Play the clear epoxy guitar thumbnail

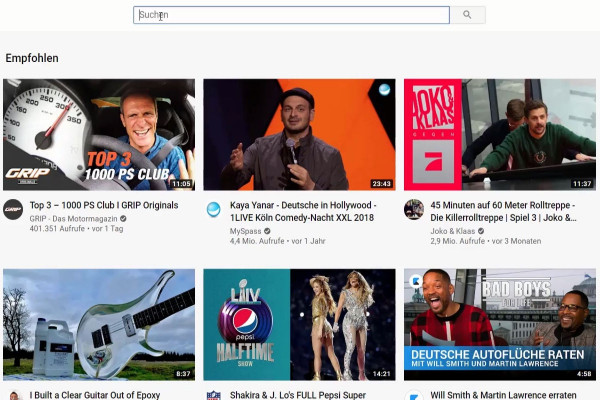pyautogui.click(x=99, y=325)
